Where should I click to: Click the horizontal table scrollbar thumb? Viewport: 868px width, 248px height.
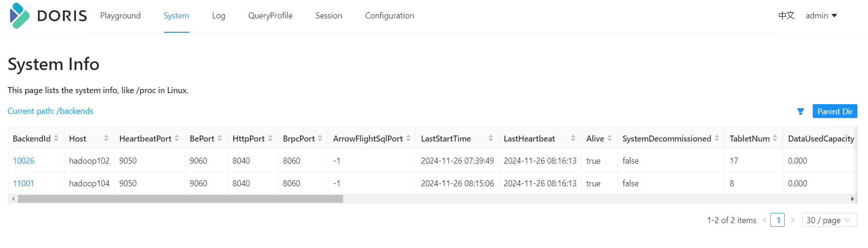click(x=181, y=199)
